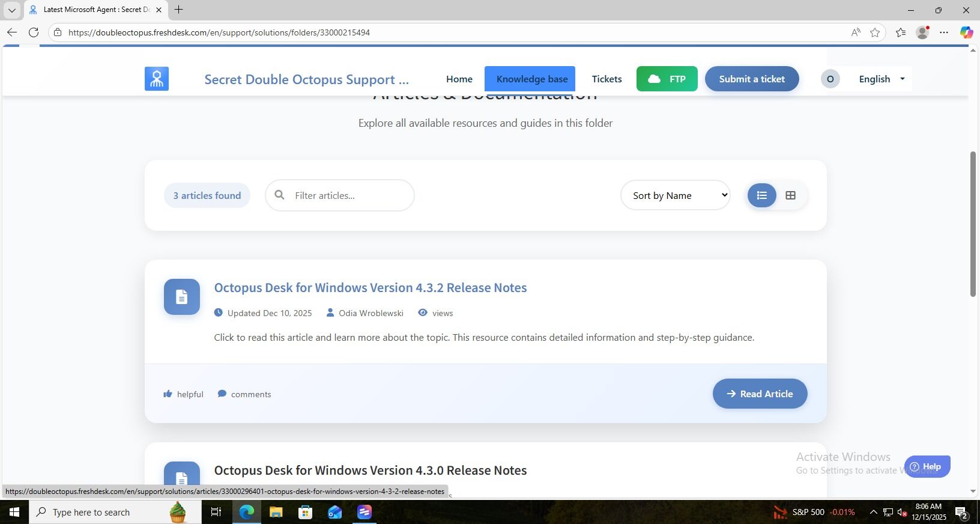Toggle the Read aloud icon in the address bar
This screenshot has width=980, height=524.
[x=856, y=32]
